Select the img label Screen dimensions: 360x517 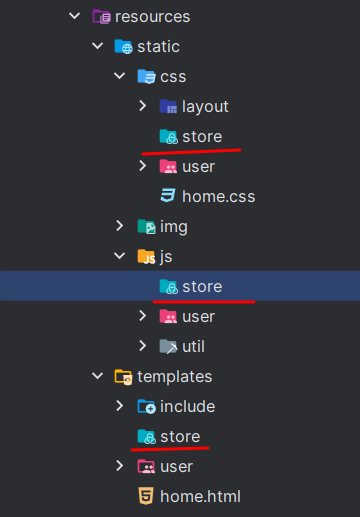pos(174,227)
